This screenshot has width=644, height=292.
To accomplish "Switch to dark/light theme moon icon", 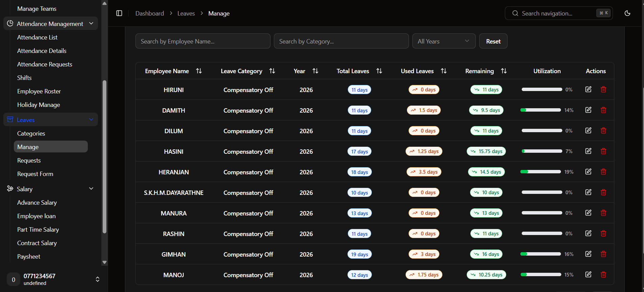I will point(627,13).
